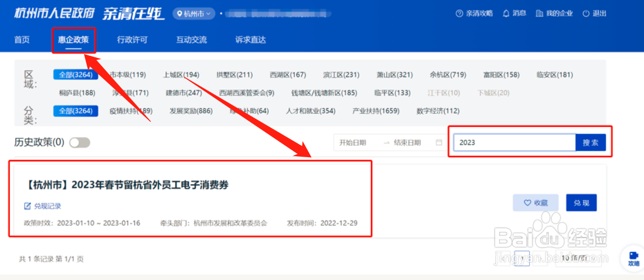This screenshot has width=644, height=280.
Task: Open the 互动交流 tab
Action: pyautogui.click(x=191, y=40)
